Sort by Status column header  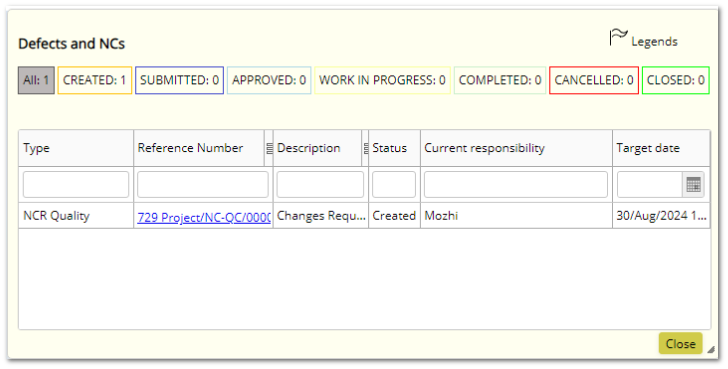click(395, 148)
